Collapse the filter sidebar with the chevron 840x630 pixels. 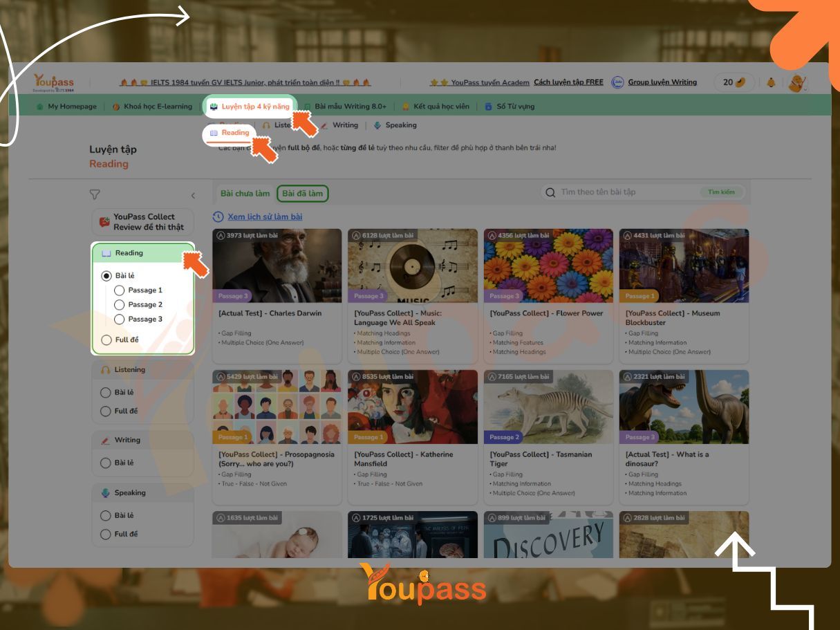(x=193, y=196)
